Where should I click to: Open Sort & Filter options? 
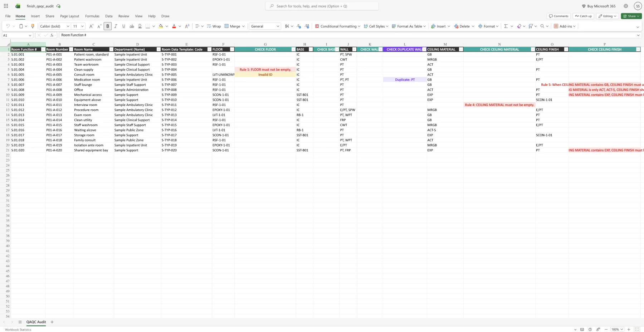click(531, 26)
